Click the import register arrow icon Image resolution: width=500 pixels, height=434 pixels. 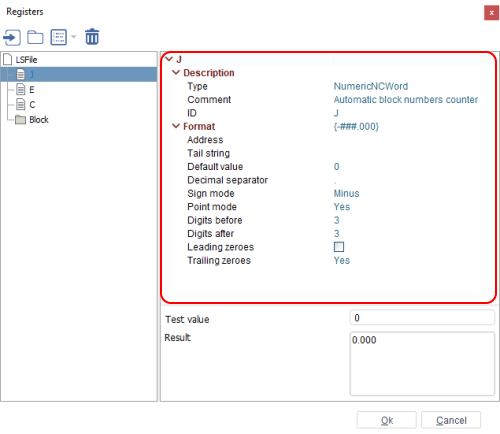[12, 37]
